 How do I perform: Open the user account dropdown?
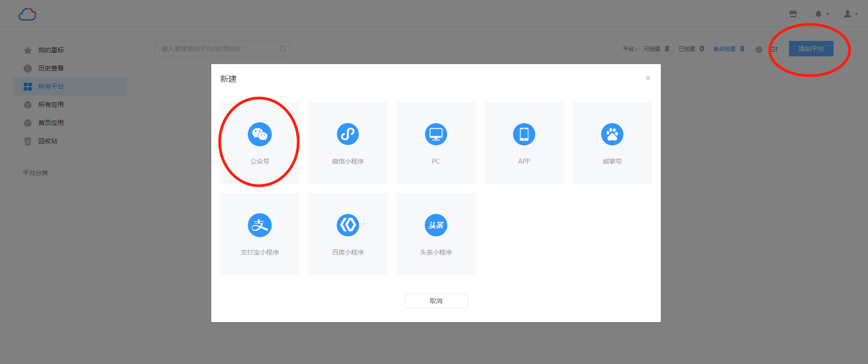point(851,14)
